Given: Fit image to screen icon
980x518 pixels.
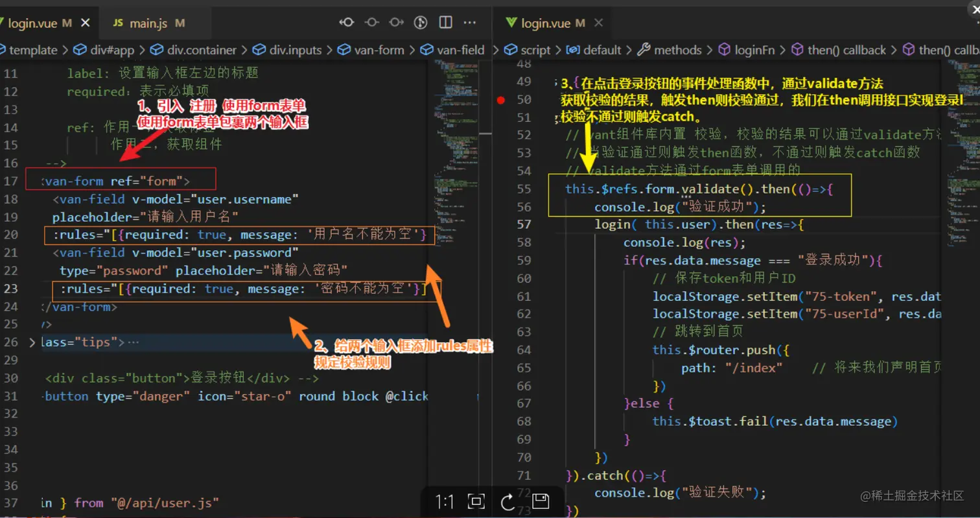Looking at the screenshot, I should tap(476, 501).
